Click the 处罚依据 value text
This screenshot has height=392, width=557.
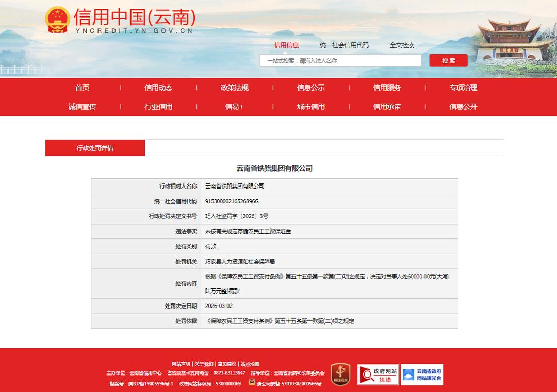(280, 321)
